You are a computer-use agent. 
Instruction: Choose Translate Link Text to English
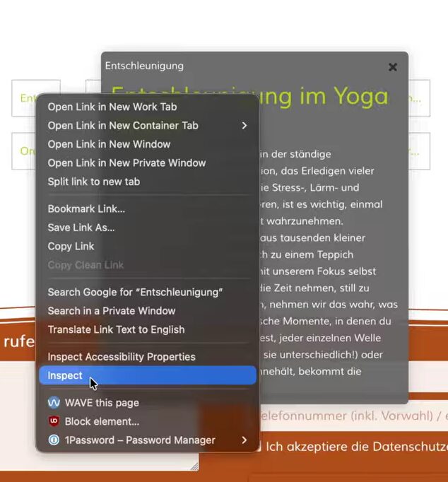[148, 329]
